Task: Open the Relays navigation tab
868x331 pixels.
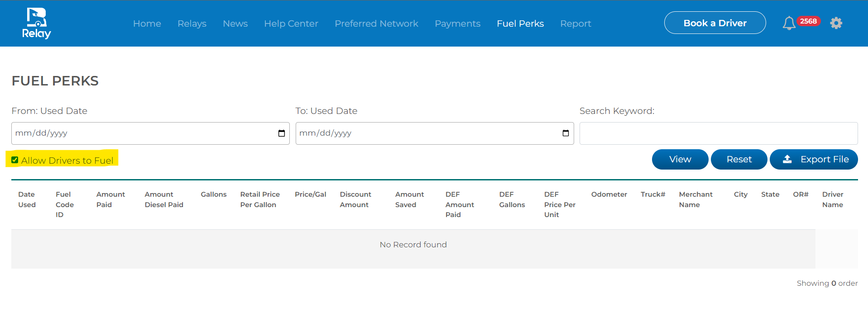Action: (x=192, y=24)
